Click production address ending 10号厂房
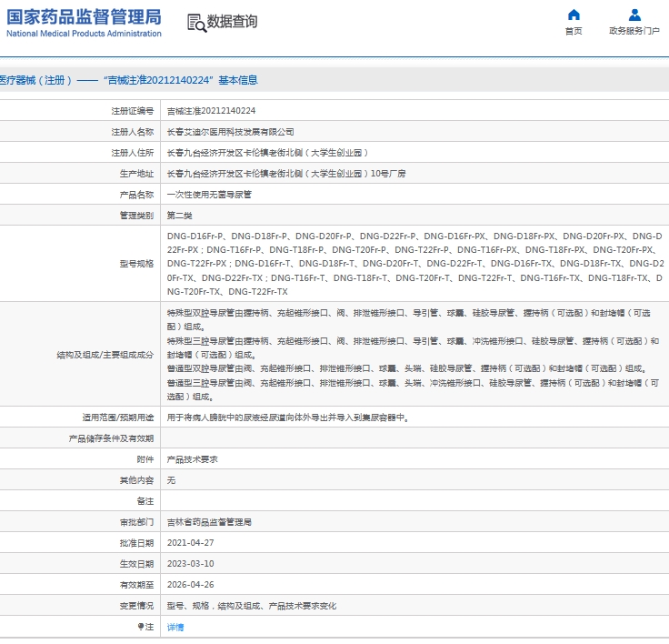 click(x=286, y=174)
